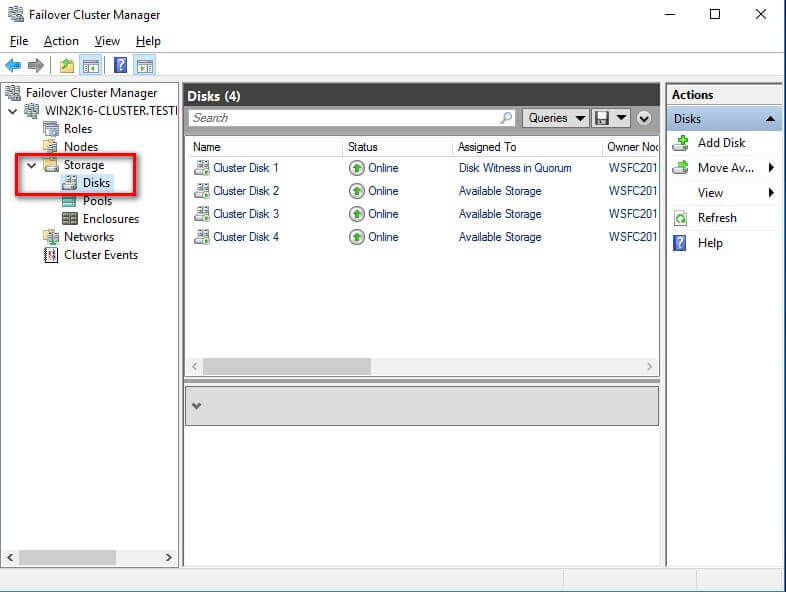Open the save query dropdown arrow
The width and height of the screenshot is (786, 592).
pyautogui.click(x=622, y=118)
